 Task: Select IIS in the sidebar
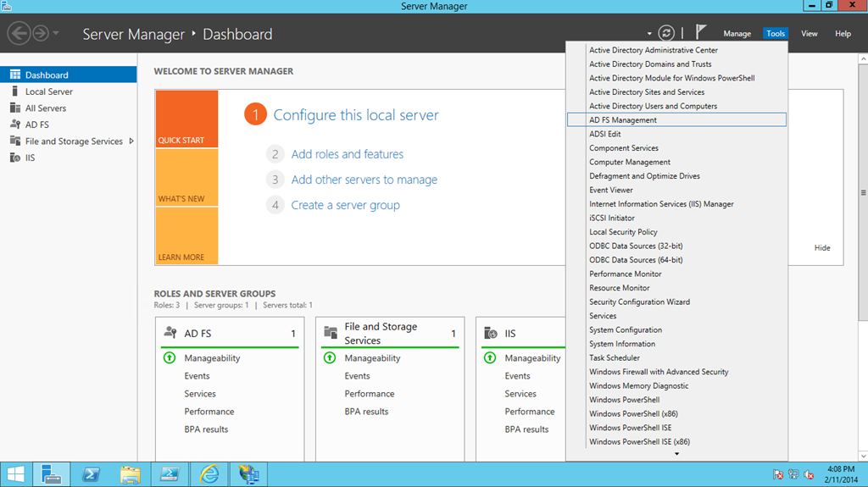point(68,158)
